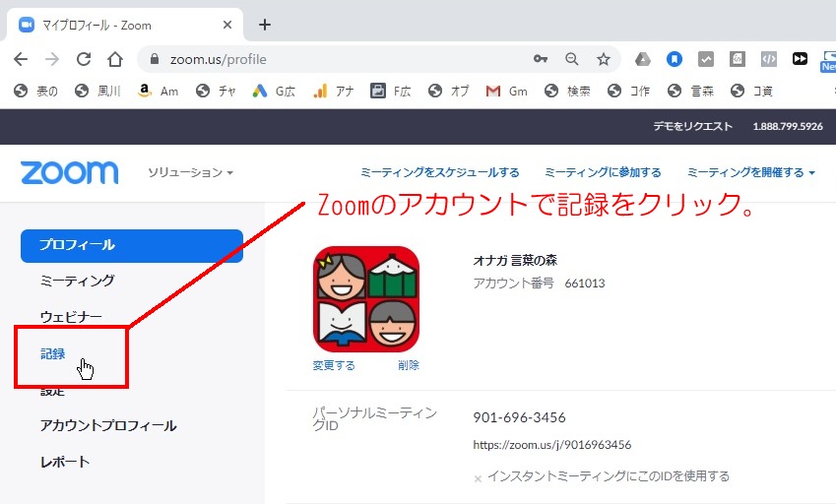This screenshot has width=836, height=504.
Task: Click the black fast-forward extension icon
Action: [x=800, y=59]
